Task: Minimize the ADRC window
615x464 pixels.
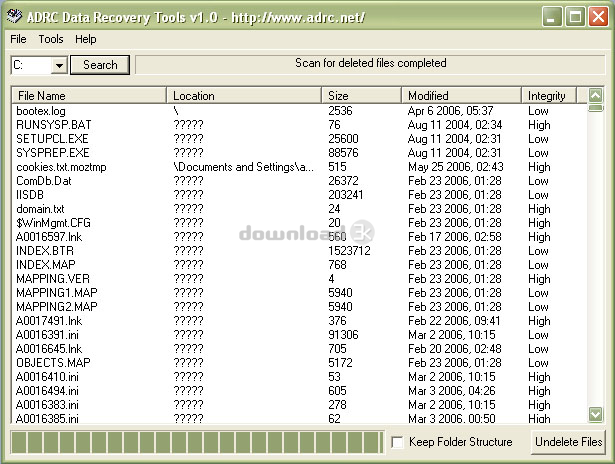Action: (552, 17)
